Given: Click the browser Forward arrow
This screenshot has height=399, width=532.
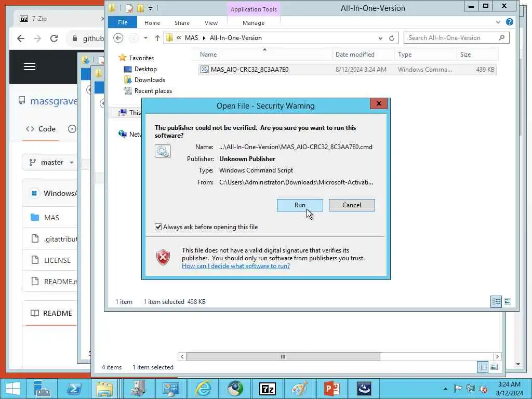Looking at the screenshot, I should pyautogui.click(x=37, y=38).
